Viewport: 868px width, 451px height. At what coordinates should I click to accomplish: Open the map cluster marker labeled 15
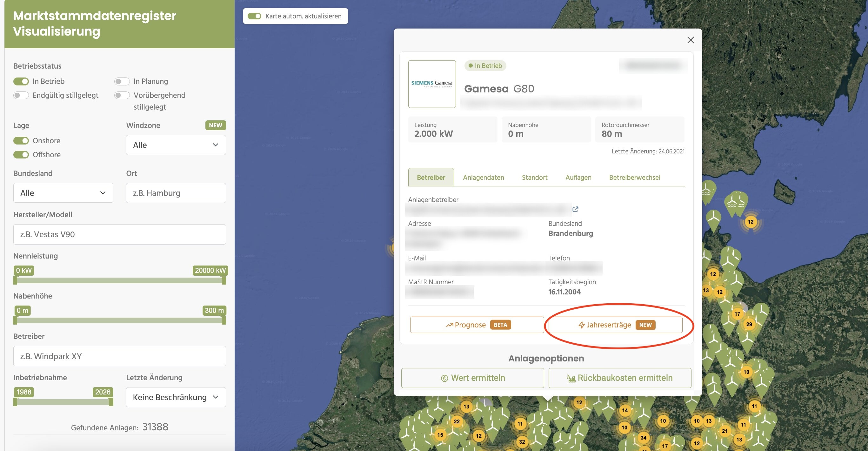(x=440, y=435)
